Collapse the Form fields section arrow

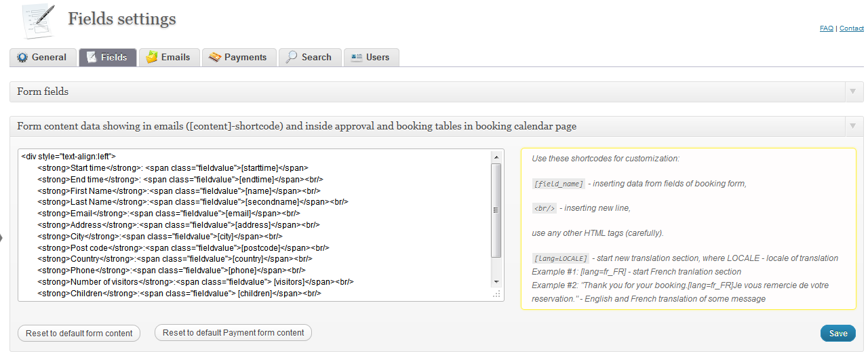pyautogui.click(x=852, y=92)
